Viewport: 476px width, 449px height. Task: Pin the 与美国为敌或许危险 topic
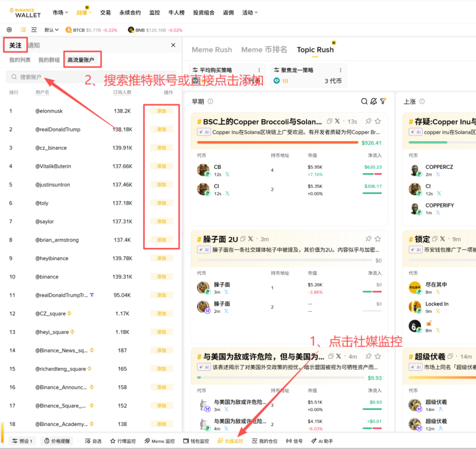[368, 356]
